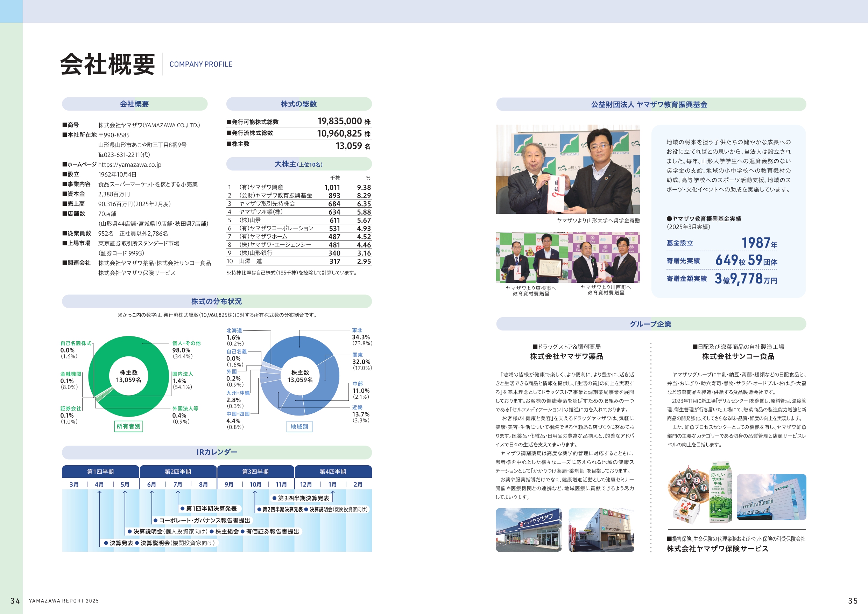Click the "国内法人" chart label

click(183, 374)
